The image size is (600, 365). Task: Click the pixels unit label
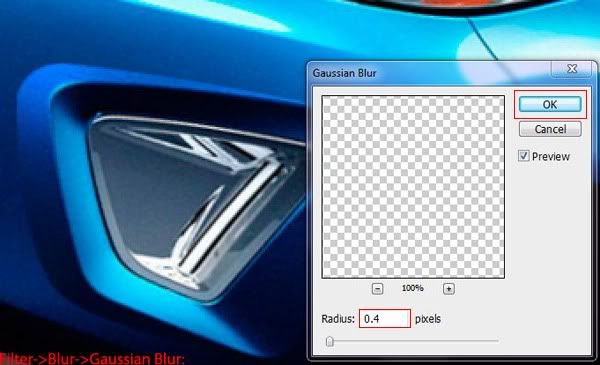(428, 319)
